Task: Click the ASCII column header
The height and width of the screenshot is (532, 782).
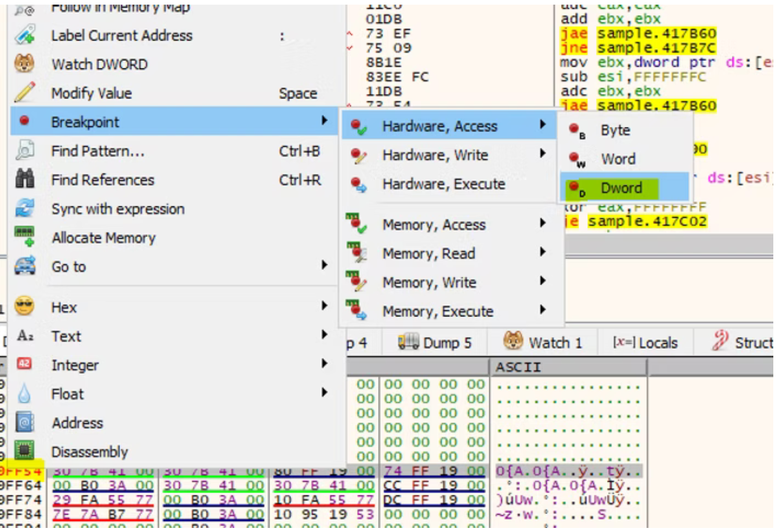Action: [518, 367]
